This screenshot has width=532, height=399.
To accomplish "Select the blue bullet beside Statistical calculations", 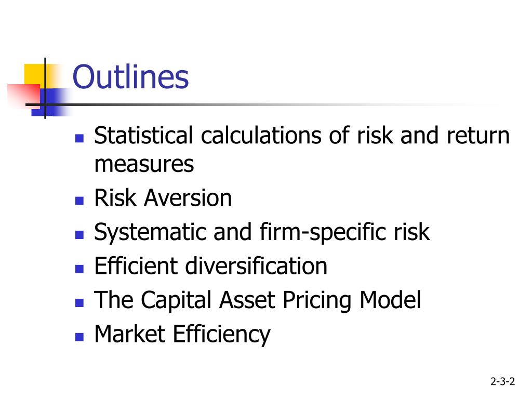I will pyautogui.click(x=79, y=138).
